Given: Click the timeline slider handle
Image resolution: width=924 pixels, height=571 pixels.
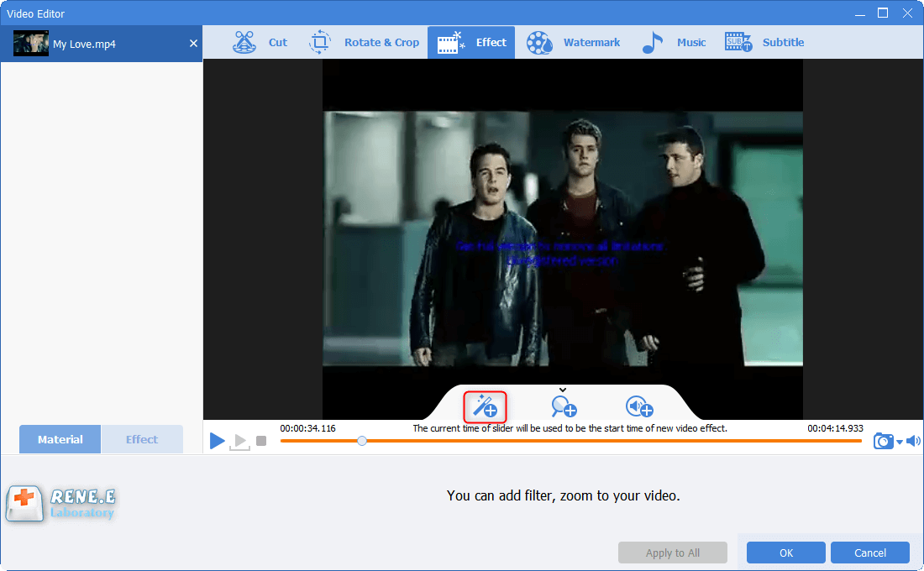Looking at the screenshot, I should pos(362,441).
